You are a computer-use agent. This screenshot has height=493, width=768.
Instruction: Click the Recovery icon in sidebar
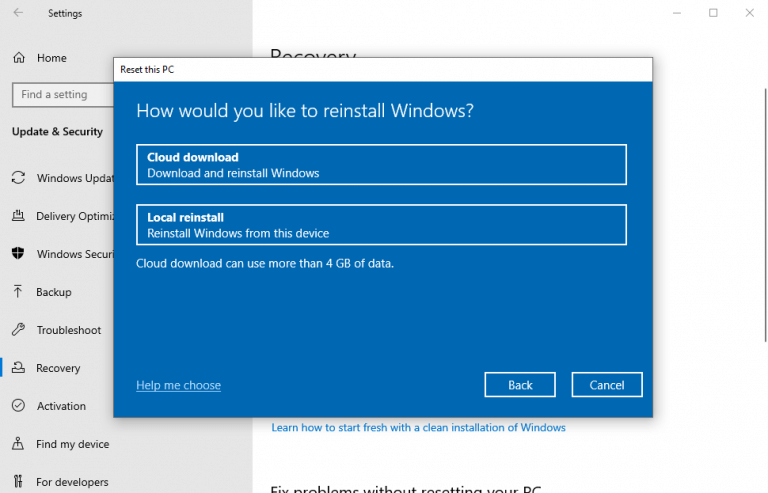click(x=18, y=368)
